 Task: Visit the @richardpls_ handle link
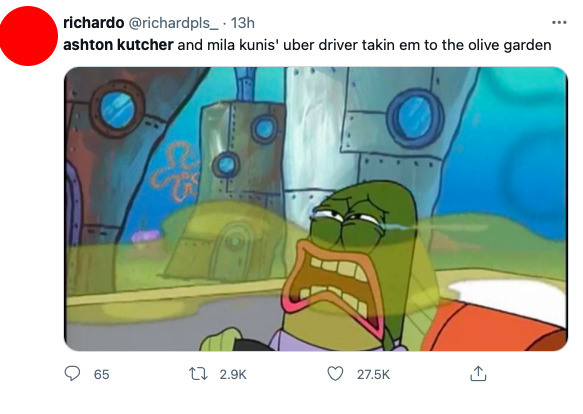174,23
